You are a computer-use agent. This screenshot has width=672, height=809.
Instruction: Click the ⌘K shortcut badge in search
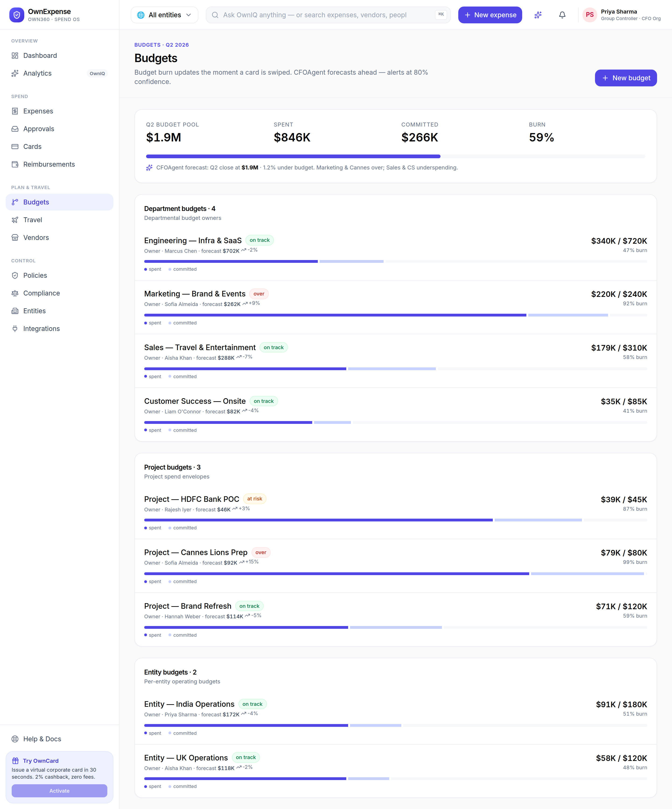441,15
